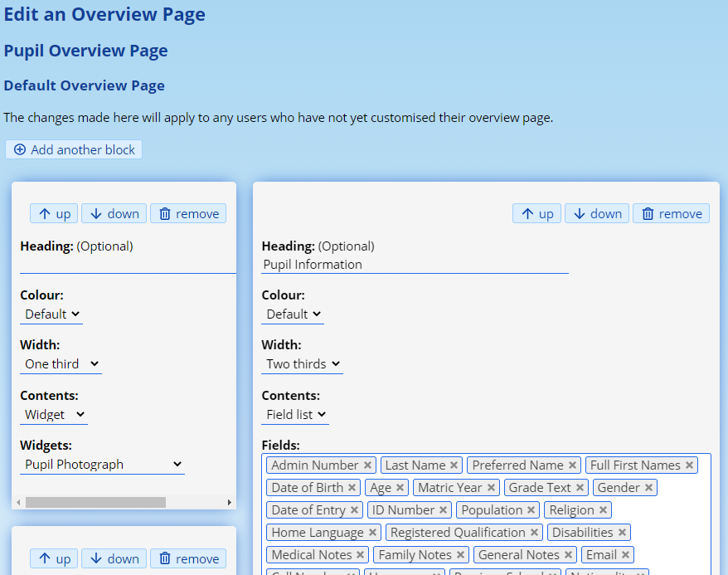Screen dimensions: 728x575
Task: Delete the Preferred Name tag
Action: pyautogui.click(x=572, y=465)
